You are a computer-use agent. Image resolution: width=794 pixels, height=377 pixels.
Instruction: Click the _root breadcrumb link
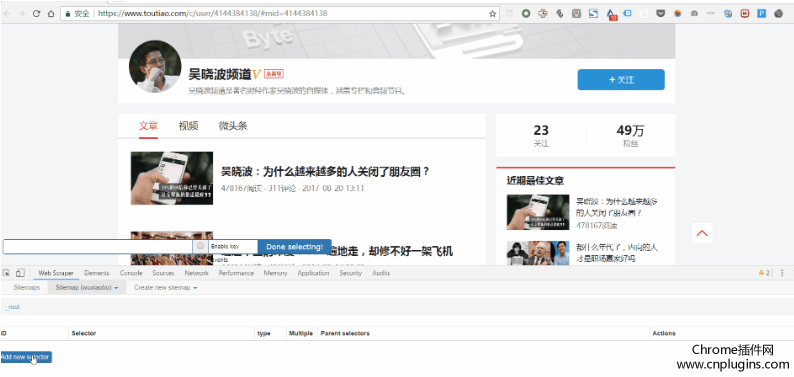(x=12, y=307)
